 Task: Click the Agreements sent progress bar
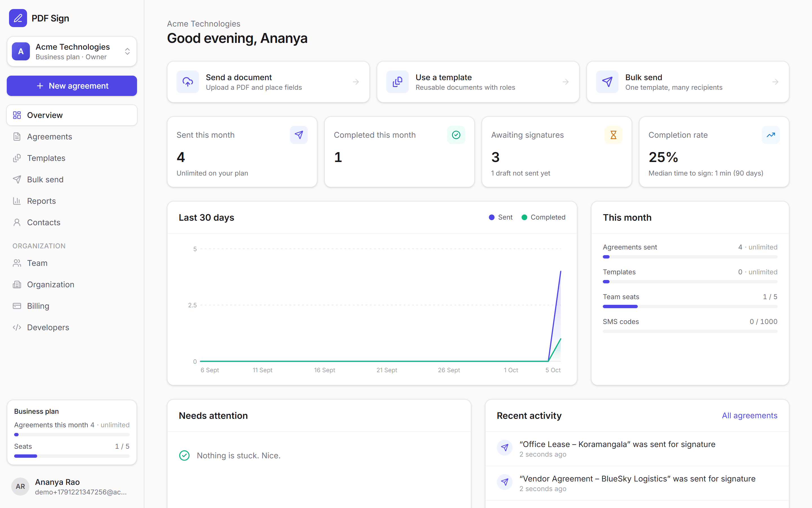pos(690,257)
